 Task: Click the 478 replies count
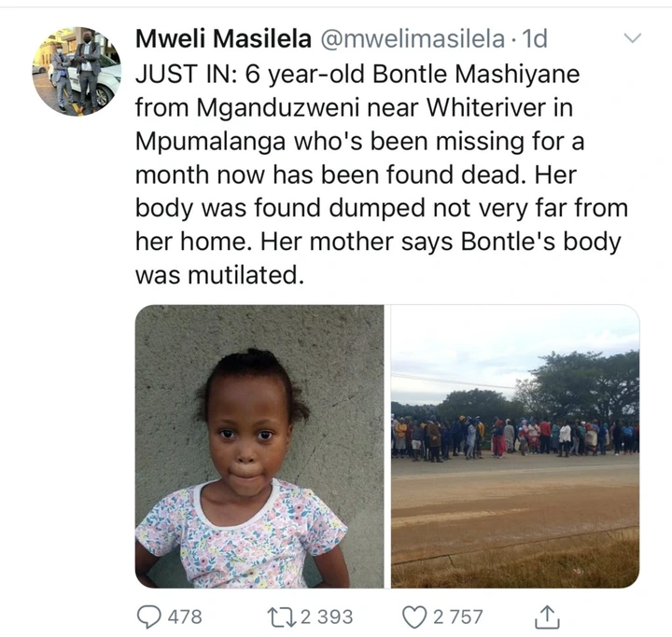tap(185, 616)
